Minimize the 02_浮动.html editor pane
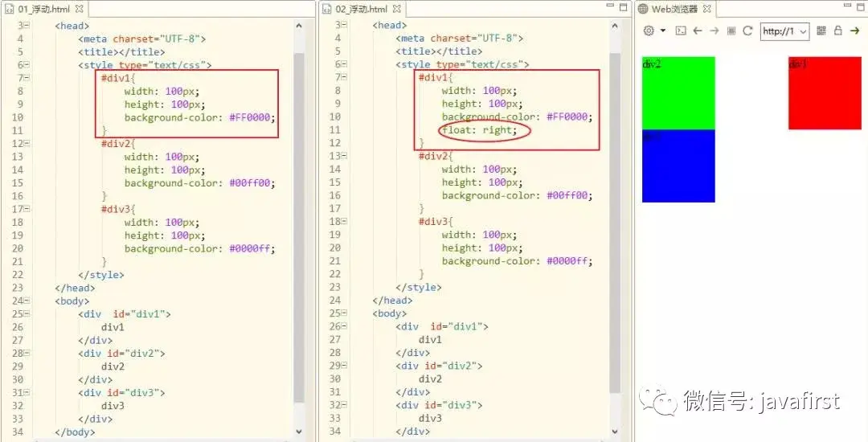This screenshot has height=442, width=868. (610, 6)
